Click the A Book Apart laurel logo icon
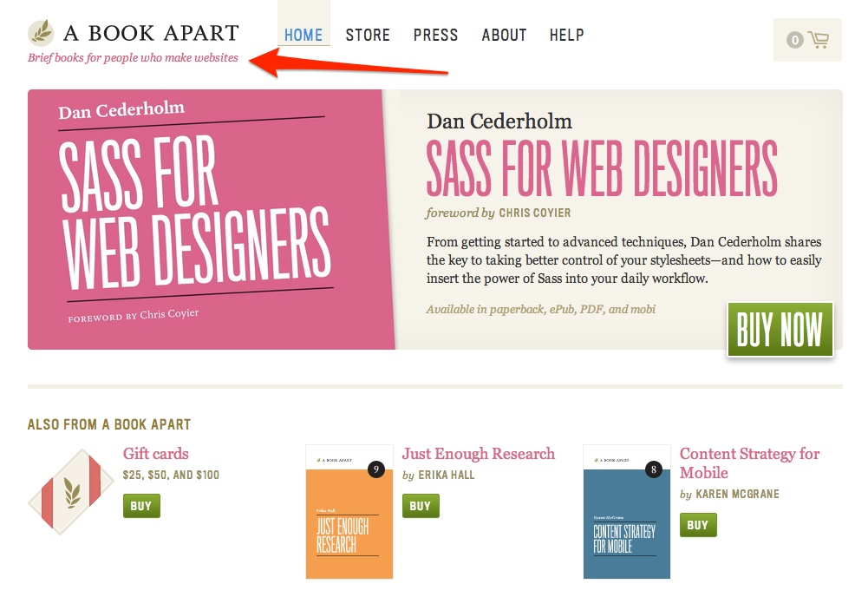Viewport: 868px width, 597px height. [x=41, y=33]
